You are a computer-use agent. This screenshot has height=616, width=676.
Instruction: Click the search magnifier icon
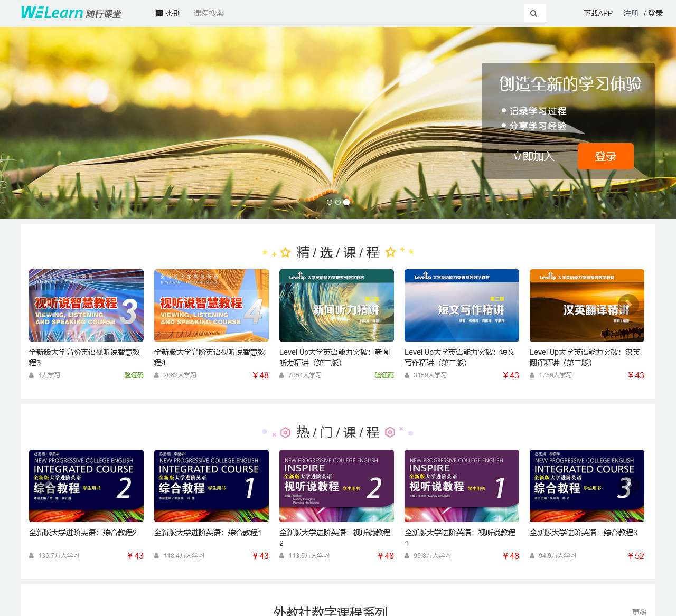(534, 12)
